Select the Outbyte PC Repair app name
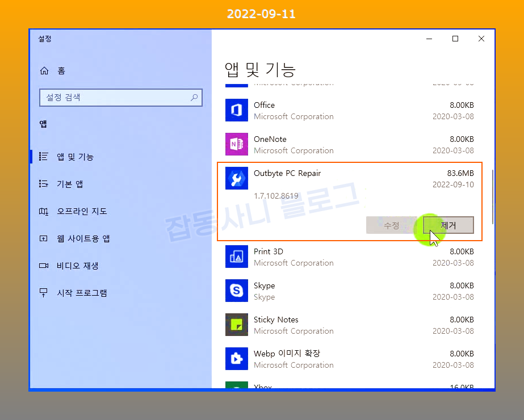524x420 pixels. coord(287,173)
